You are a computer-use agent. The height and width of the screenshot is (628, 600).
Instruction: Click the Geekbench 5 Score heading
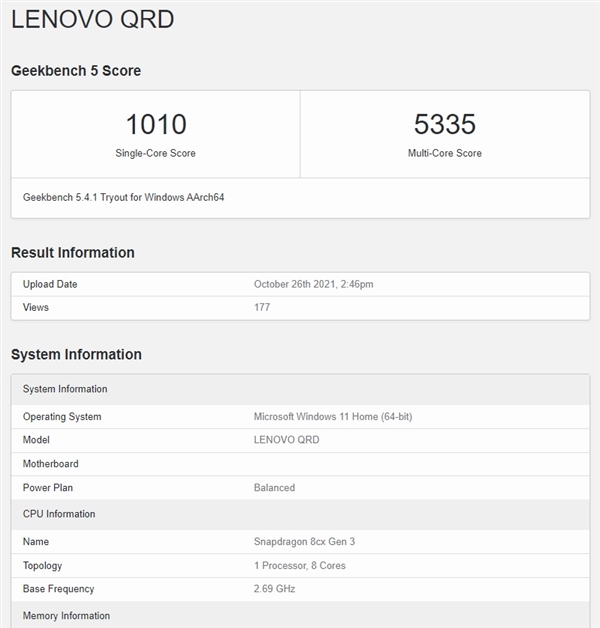(x=76, y=71)
